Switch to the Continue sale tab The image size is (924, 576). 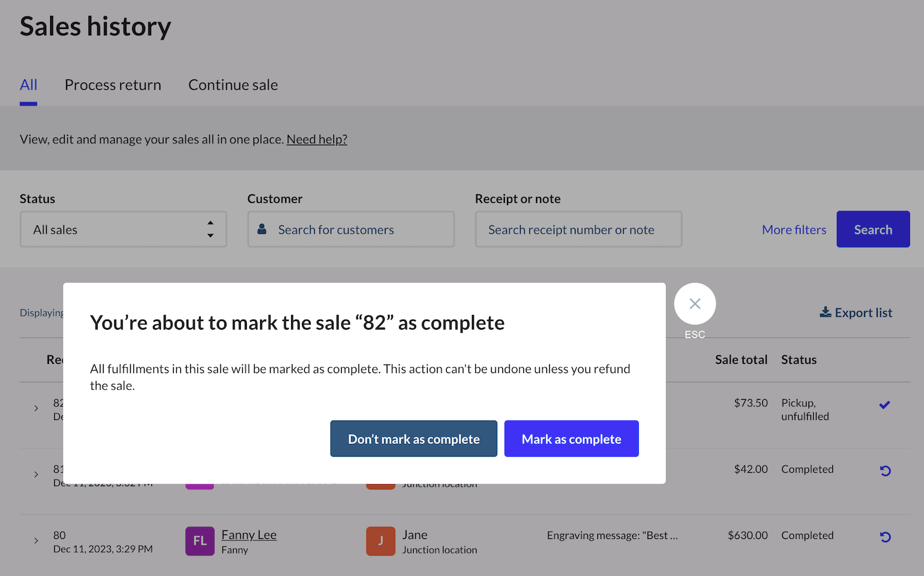coord(233,85)
